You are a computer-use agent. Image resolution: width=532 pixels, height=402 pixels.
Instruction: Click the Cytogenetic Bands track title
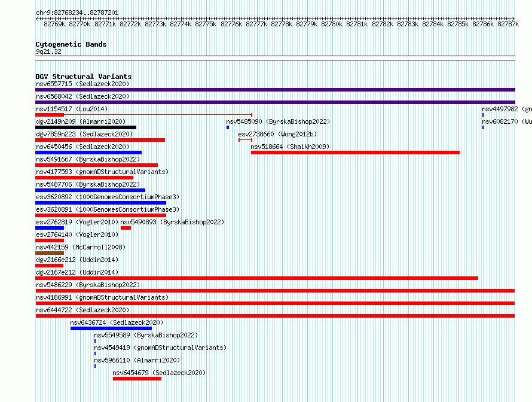71,44
